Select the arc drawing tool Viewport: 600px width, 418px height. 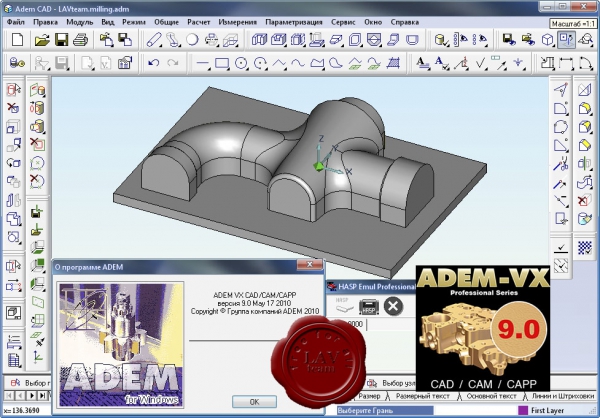(x=260, y=63)
